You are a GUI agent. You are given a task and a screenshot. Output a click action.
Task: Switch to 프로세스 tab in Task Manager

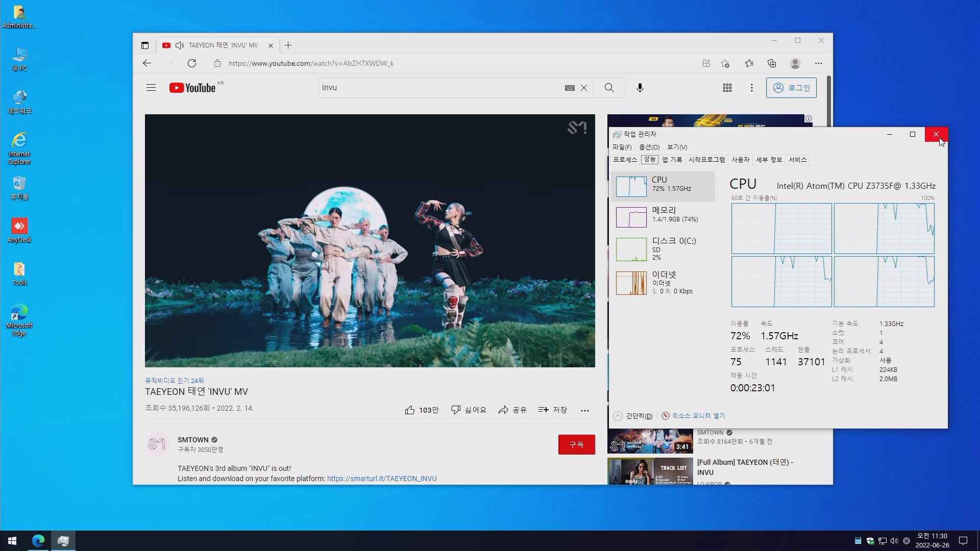[625, 160]
